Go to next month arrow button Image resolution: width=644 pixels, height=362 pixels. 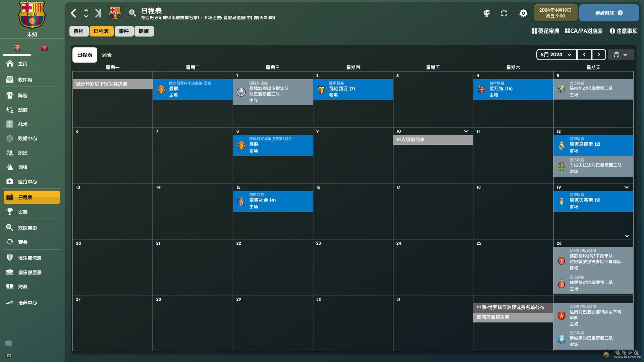[x=599, y=55]
